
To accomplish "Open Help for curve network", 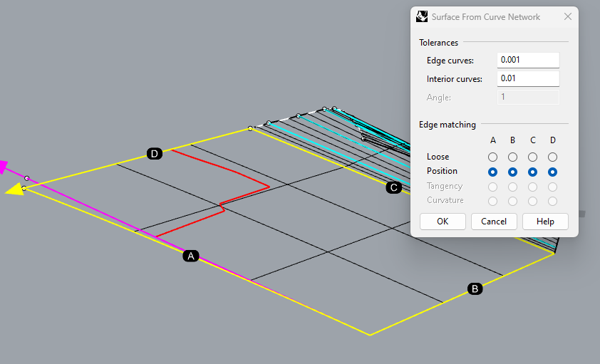I will point(545,222).
